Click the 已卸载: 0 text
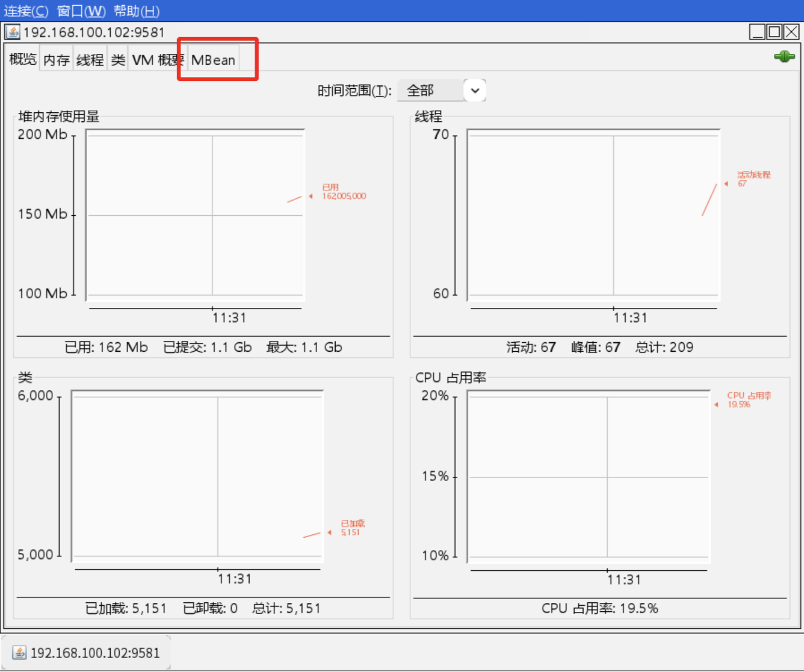 point(210,609)
